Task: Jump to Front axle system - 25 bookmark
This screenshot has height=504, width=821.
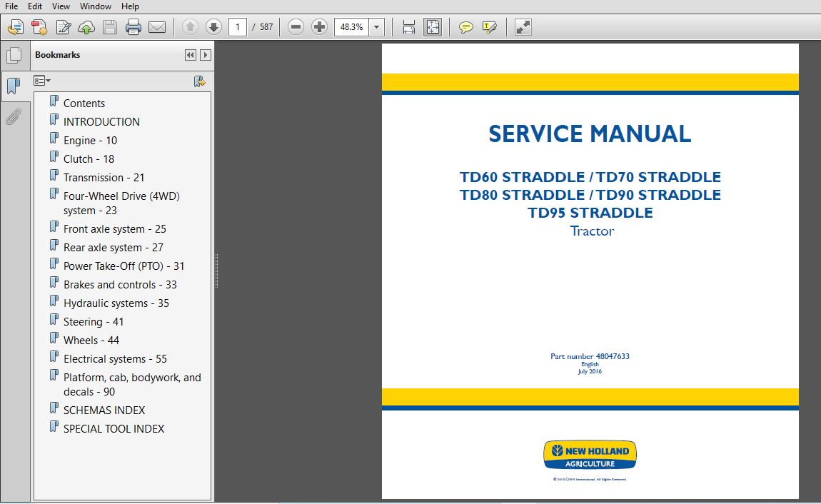Action: click(115, 229)
